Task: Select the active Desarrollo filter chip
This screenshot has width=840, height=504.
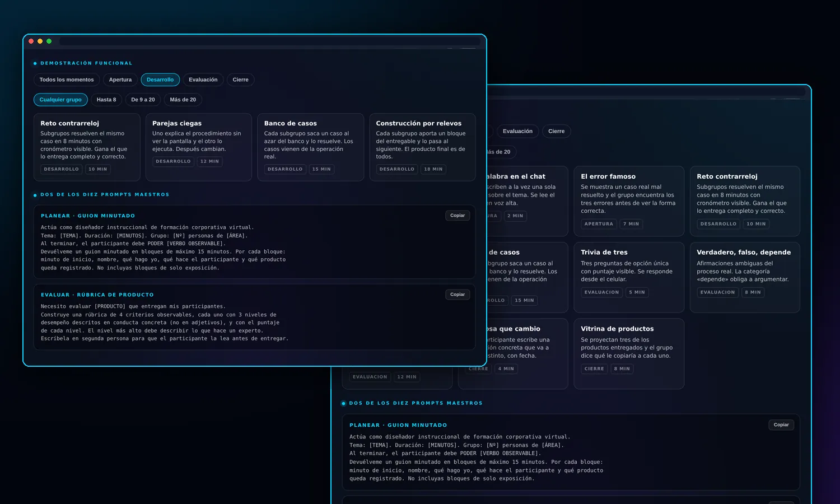Action: tap(160, 80)
